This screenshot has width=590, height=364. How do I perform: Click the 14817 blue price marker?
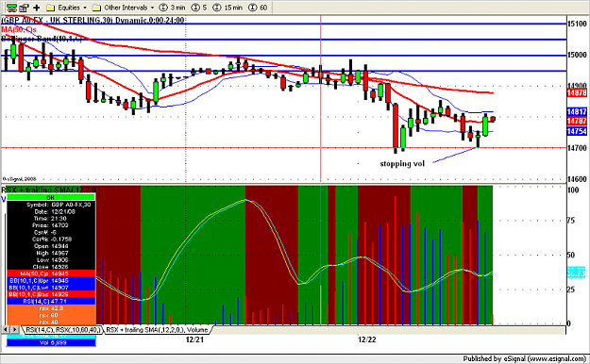tap(577, 111)
